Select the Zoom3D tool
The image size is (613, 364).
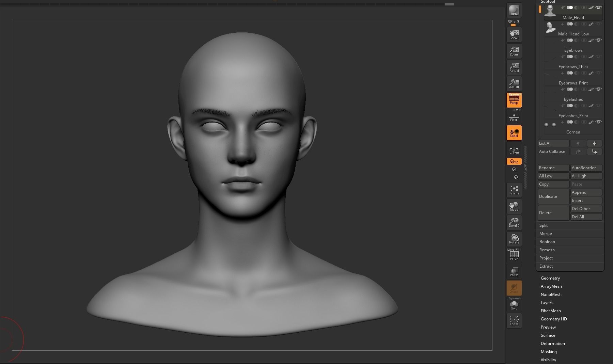click(514, 223)
